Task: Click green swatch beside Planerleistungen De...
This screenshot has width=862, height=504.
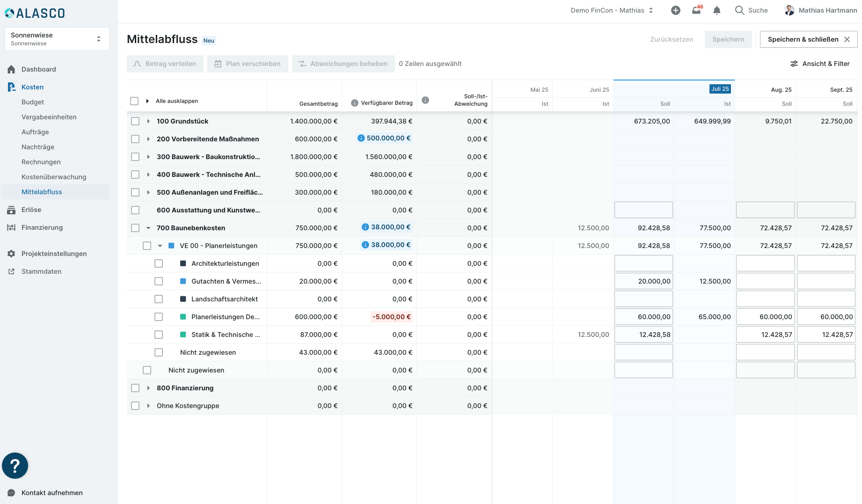Action: click(x=183, y=317)
